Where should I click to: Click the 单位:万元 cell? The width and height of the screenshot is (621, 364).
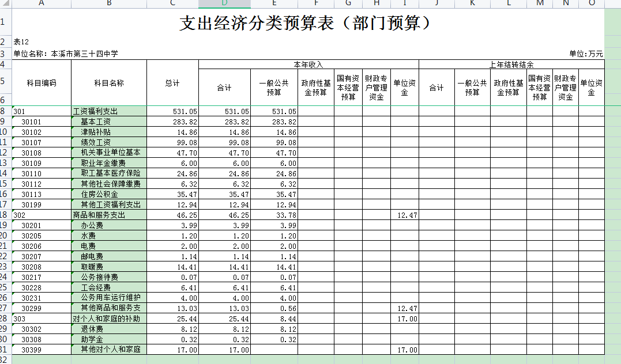pyautogui.click(x=586, y=54)
